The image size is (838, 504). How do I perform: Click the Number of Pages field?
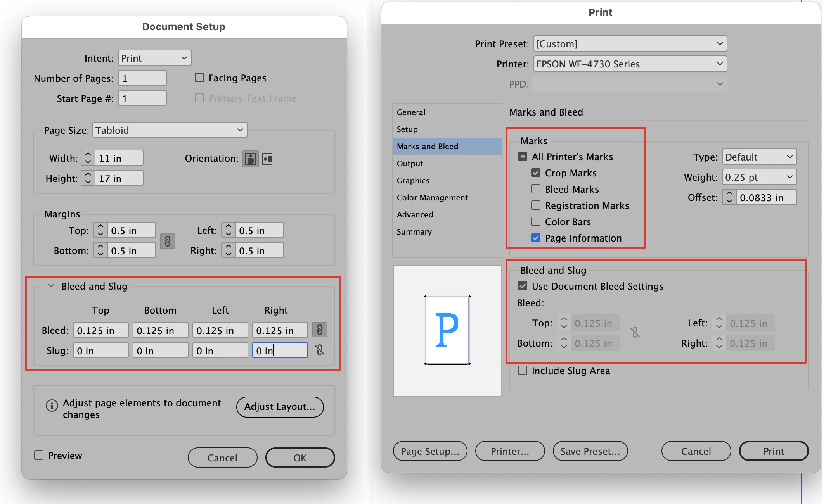click(142, 78)
